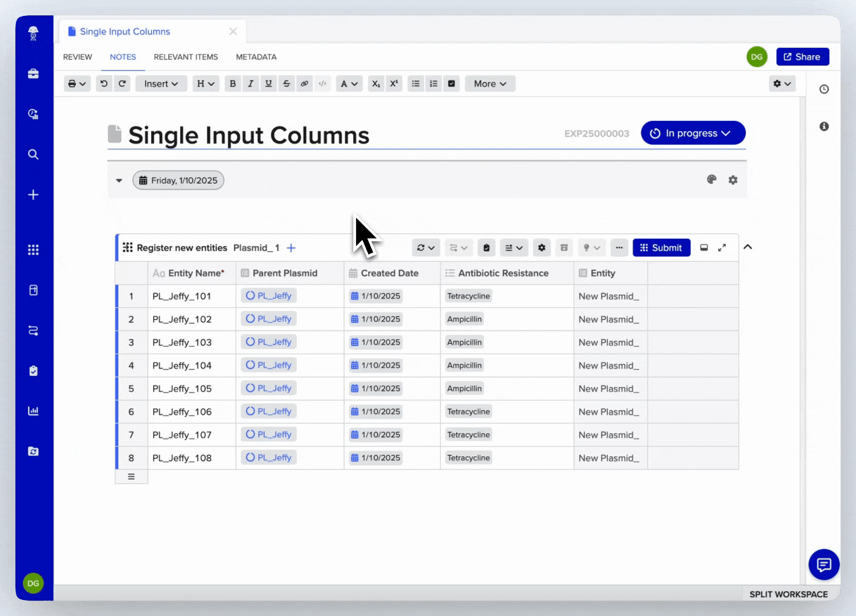Image resolution: width=856 pixels, height=616 pixels.
Task: Toggle strikethrough formatting
Action: coord(286,84)
